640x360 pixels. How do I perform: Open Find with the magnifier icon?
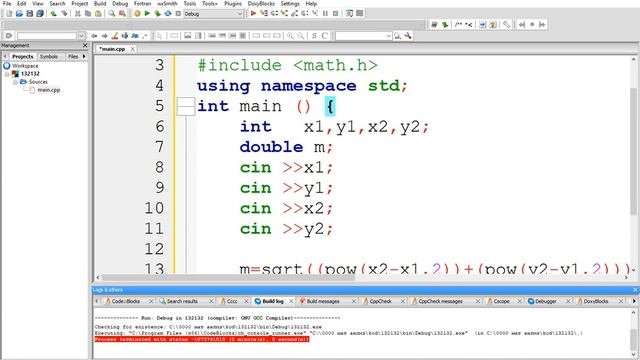111,13
